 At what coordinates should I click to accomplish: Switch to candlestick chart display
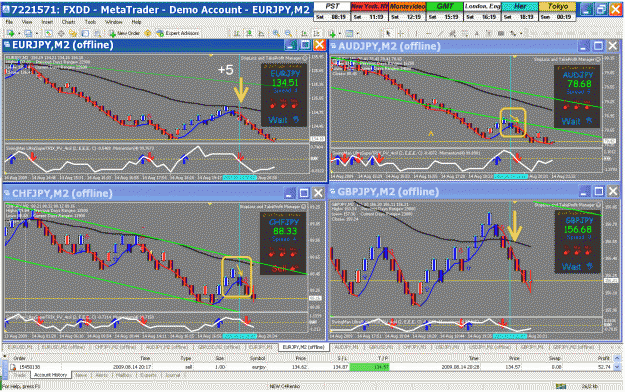click(x=249, y=33)
